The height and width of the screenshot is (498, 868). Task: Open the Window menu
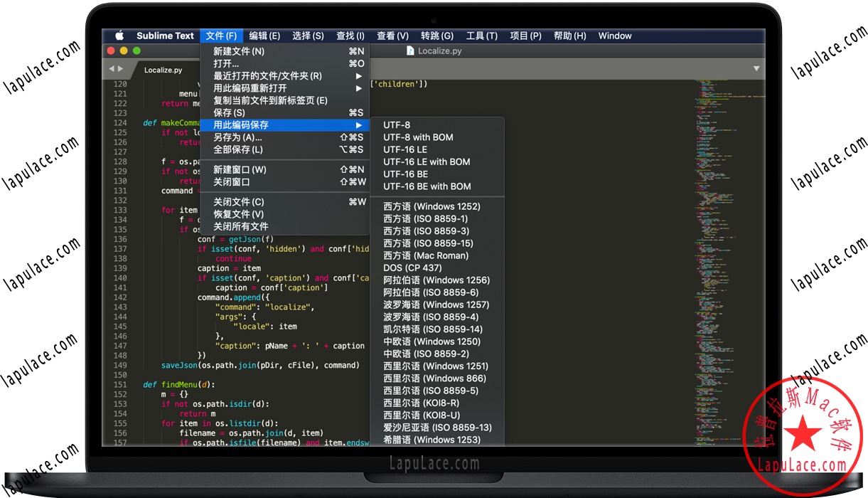point(614,36)
